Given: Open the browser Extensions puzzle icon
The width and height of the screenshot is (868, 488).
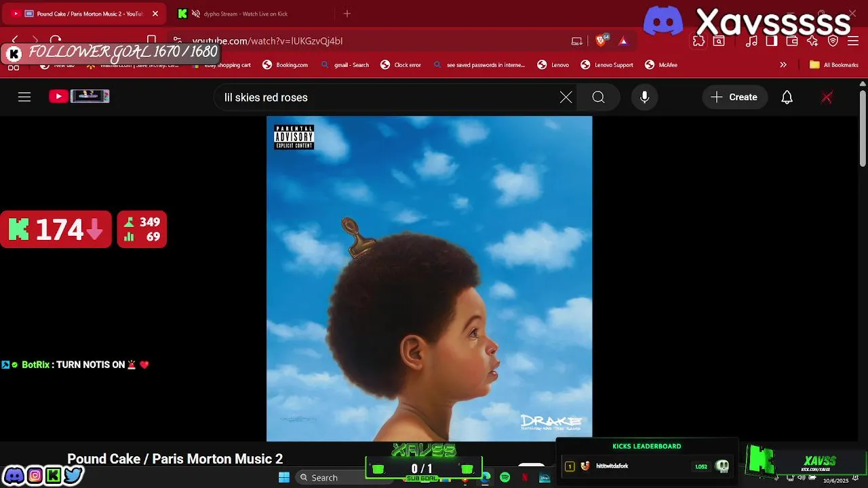Looking at the screenshot, I should pyautogui.click(x=698, y=41).
